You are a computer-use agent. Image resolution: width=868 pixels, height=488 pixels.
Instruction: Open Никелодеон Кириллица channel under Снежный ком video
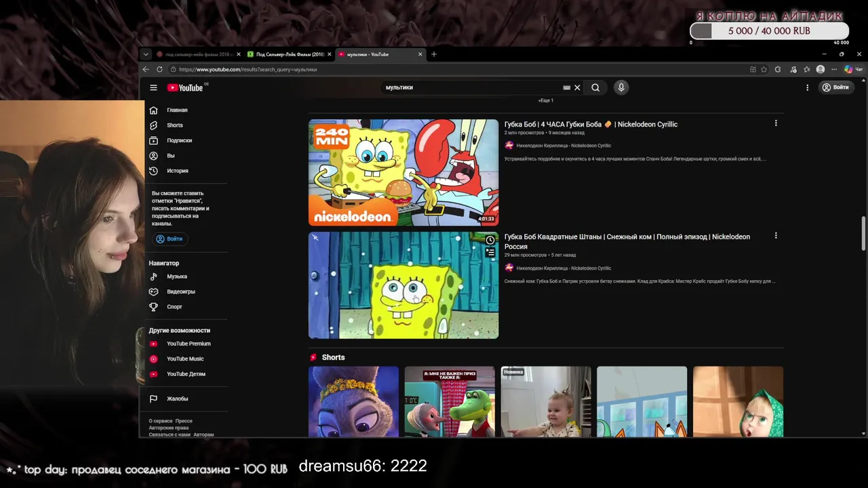(564, 268)
